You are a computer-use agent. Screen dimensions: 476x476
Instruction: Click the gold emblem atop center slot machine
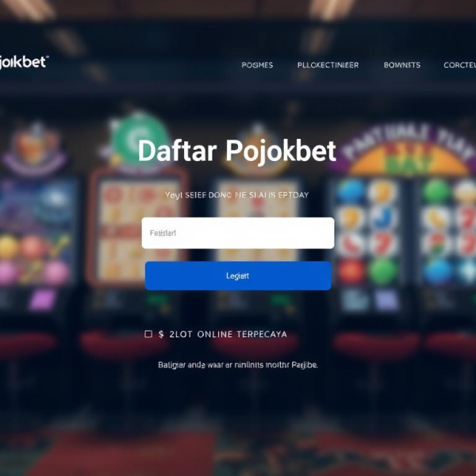tap(258, 153)
